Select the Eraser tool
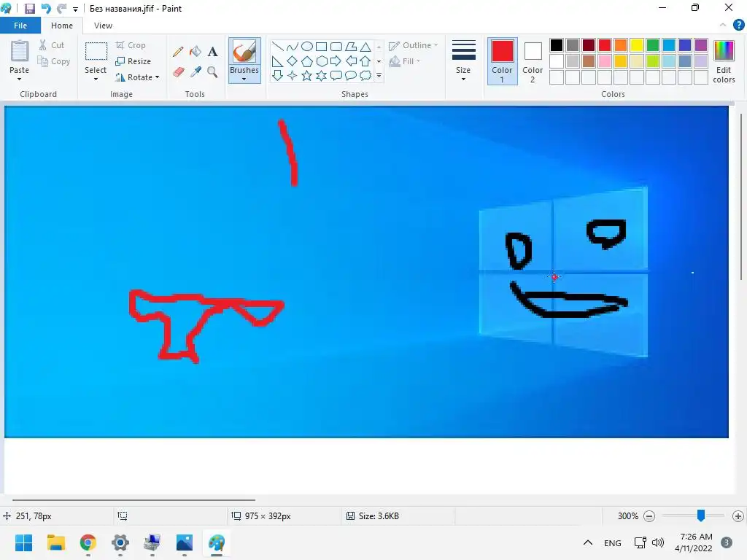Image resolution: width=747 pixels, height=560 pixels. pos(178,72)
